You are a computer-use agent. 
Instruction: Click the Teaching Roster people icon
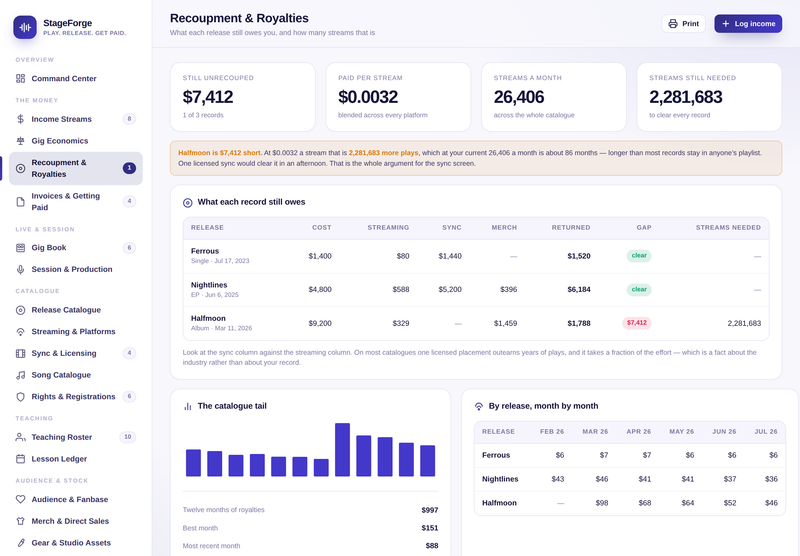[x=20, y=437]
